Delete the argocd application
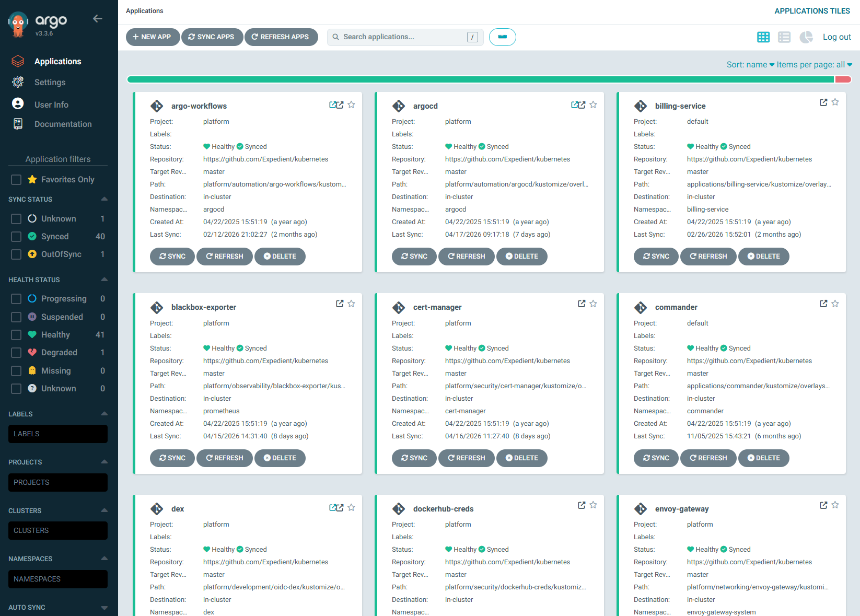 point(521,257)
